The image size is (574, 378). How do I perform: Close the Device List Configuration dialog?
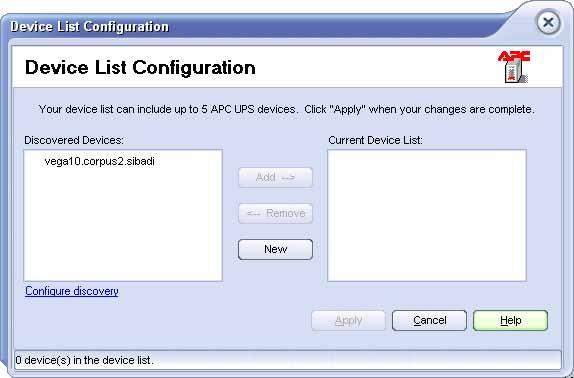tap(548, 23)
